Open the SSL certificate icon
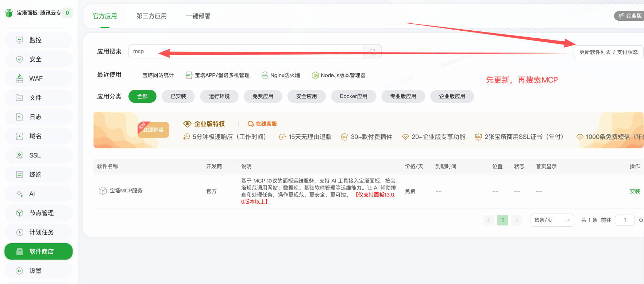 pyautogui.click(x=20, y=156)
